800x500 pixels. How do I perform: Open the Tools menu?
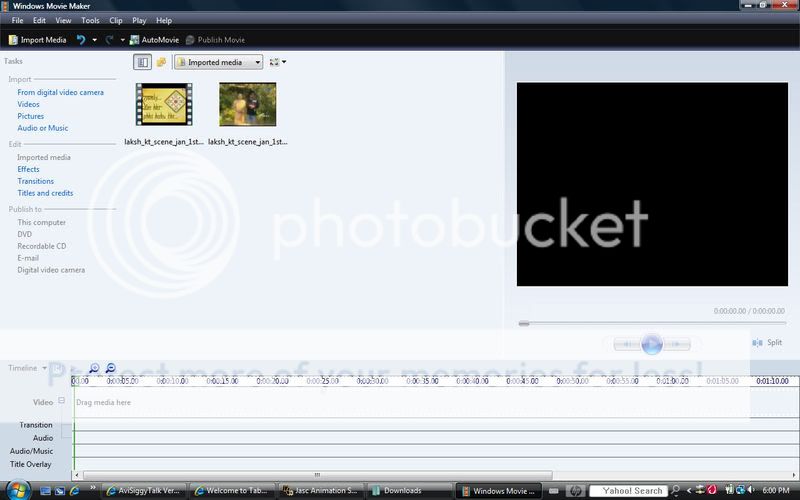point(90,20)
